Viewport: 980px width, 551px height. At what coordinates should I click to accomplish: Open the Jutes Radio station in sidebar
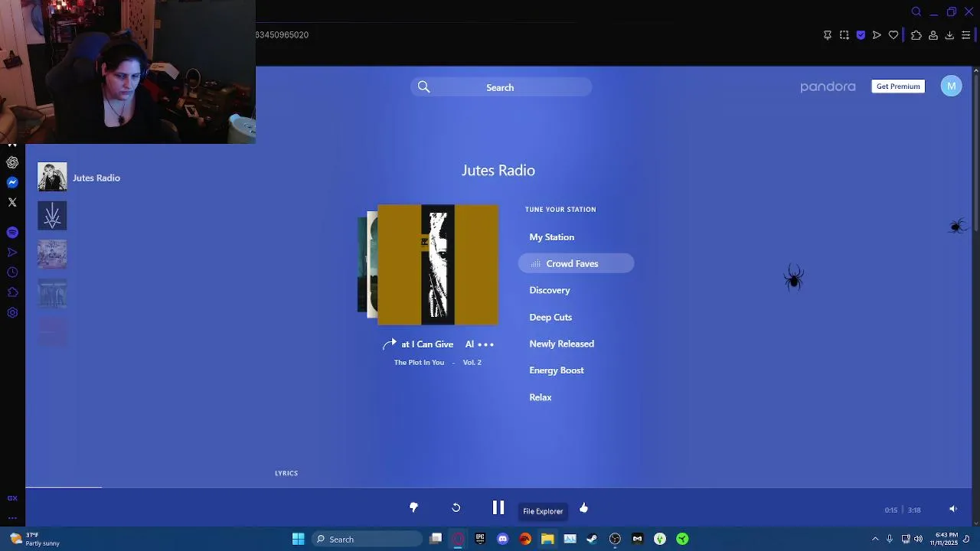click(x=96, y=178)
